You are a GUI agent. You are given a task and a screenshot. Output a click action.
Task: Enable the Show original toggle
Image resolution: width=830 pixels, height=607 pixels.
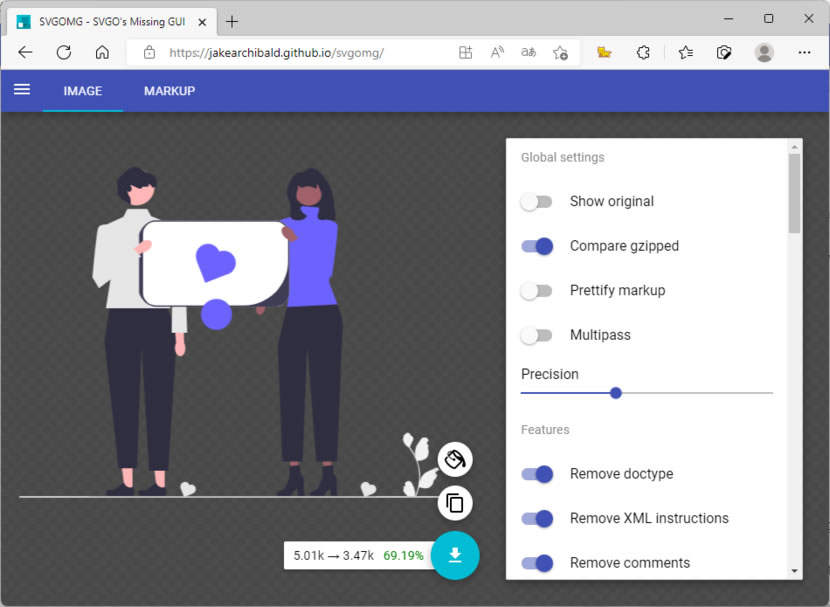tap(537, 202)
